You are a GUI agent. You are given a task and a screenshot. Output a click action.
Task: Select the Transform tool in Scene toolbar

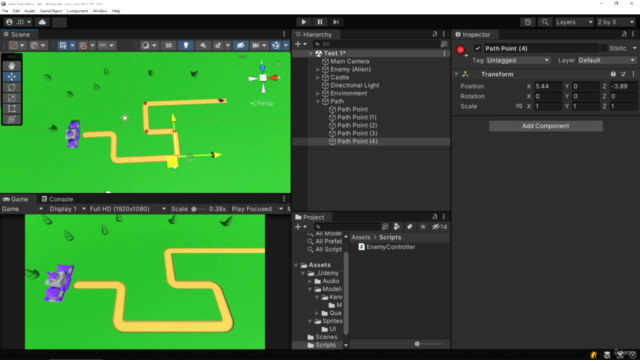tap(11, 119)
